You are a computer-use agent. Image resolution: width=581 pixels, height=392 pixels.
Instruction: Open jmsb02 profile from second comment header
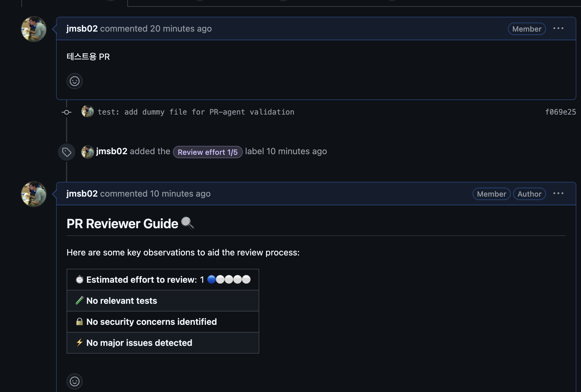coord(82,194)
